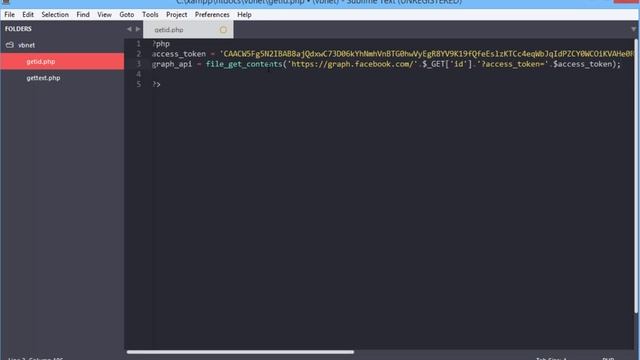Select getid.php in the sidebar
640x360 pixels.
click(x=62, y=62)
